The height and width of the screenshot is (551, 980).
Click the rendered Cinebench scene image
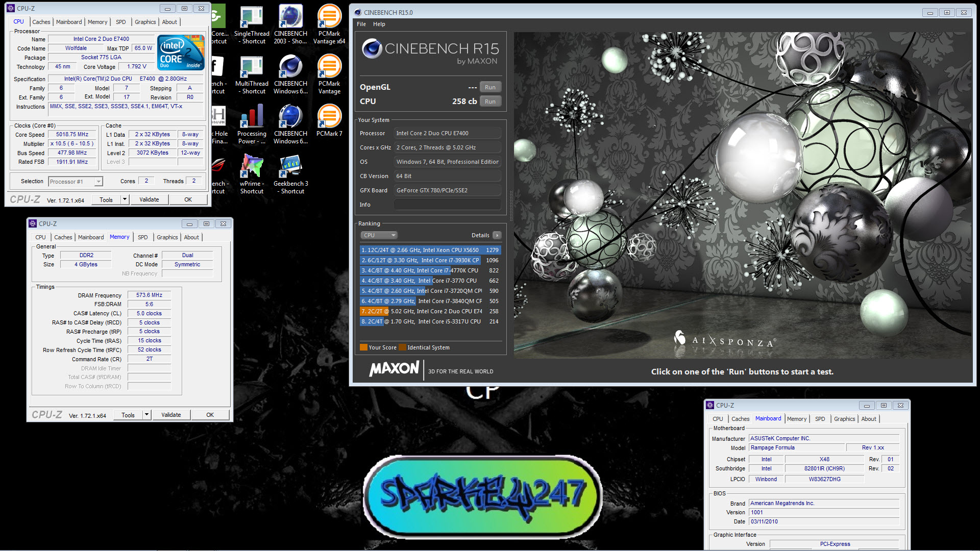coord(743,195)
